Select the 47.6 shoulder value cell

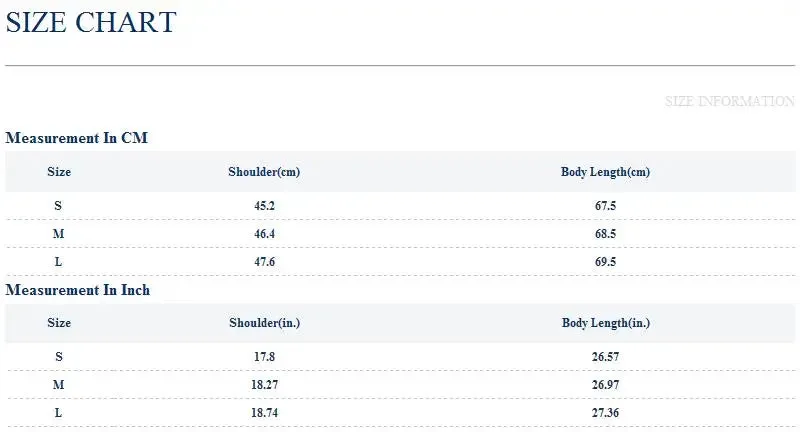click(264, 261)
